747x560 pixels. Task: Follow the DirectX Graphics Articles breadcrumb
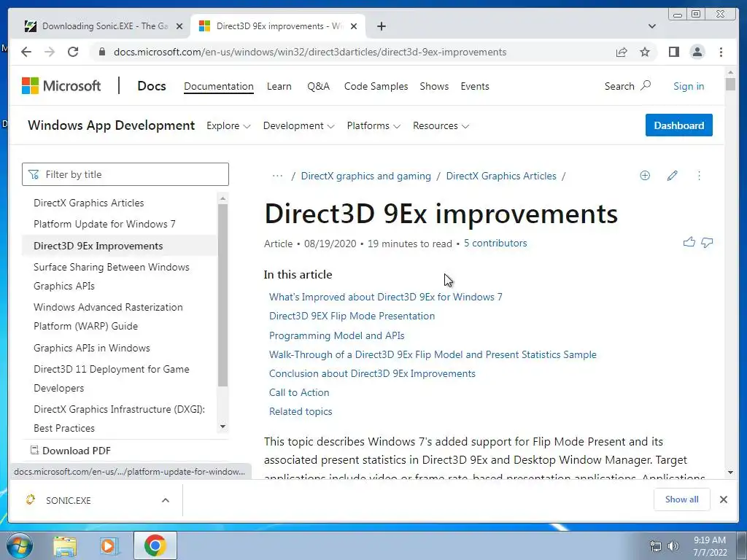(x=500, y=176)
